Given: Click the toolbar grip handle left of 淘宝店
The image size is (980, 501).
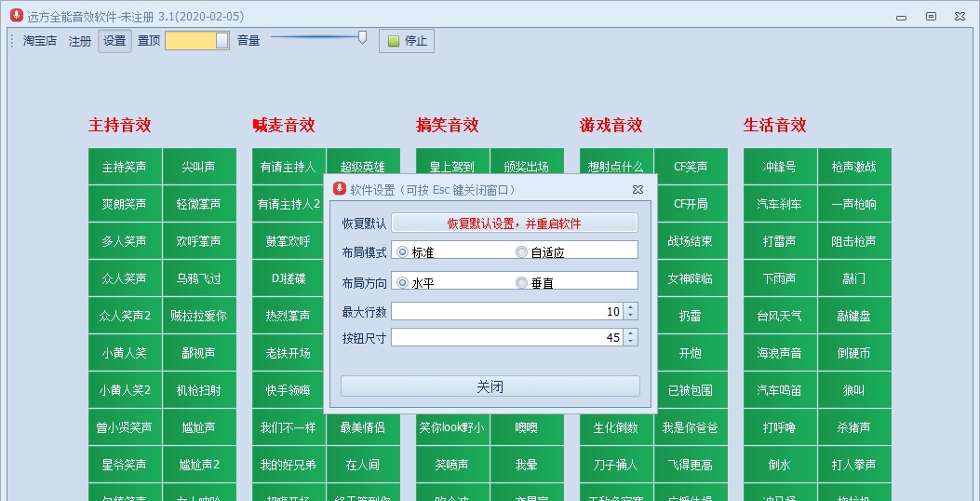Looking at the screenshot, I should pos(12,41).
